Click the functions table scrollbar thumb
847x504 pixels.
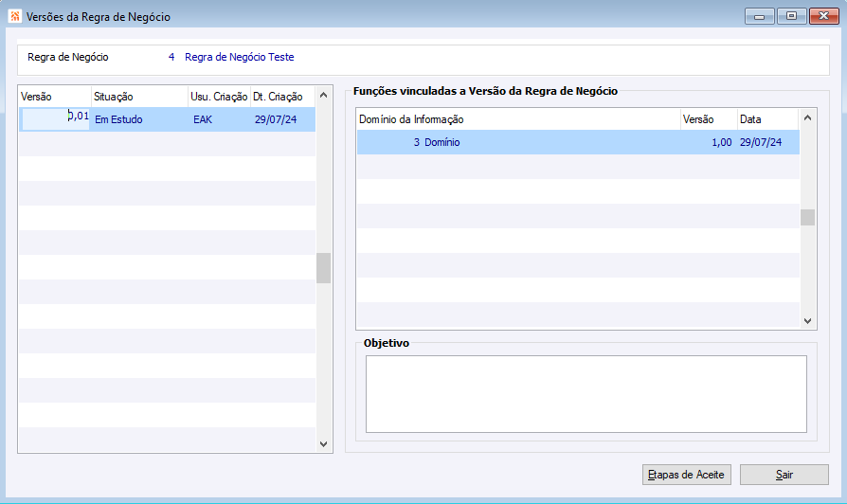[x=807, y=217]
